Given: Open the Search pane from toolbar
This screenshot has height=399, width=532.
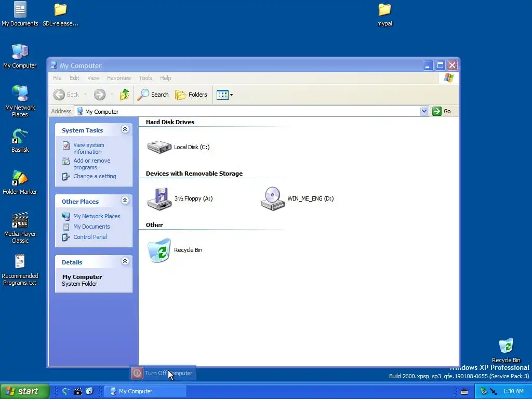Looking at the screenshot, I should tap(153, 95).
